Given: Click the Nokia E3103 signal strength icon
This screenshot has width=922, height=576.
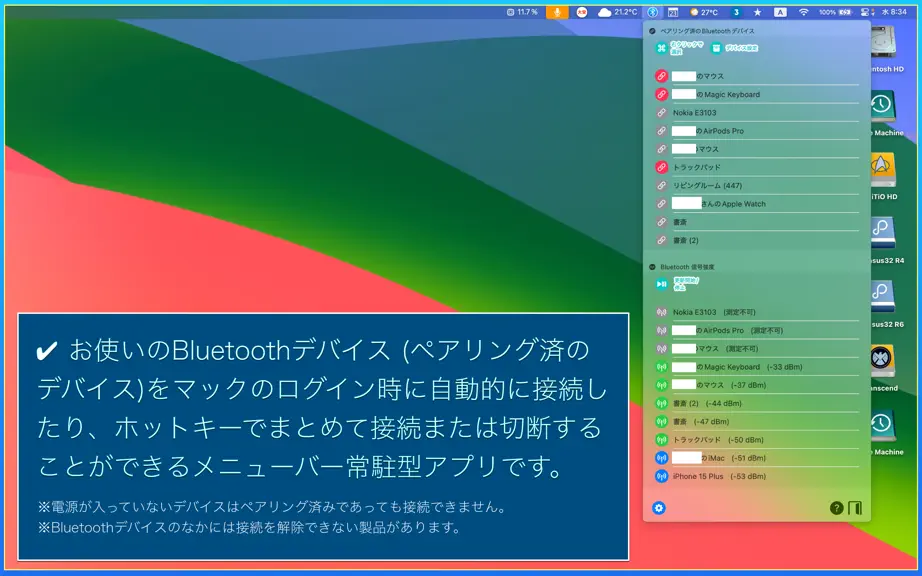Looking at the screenshot, I should point(662,312).
